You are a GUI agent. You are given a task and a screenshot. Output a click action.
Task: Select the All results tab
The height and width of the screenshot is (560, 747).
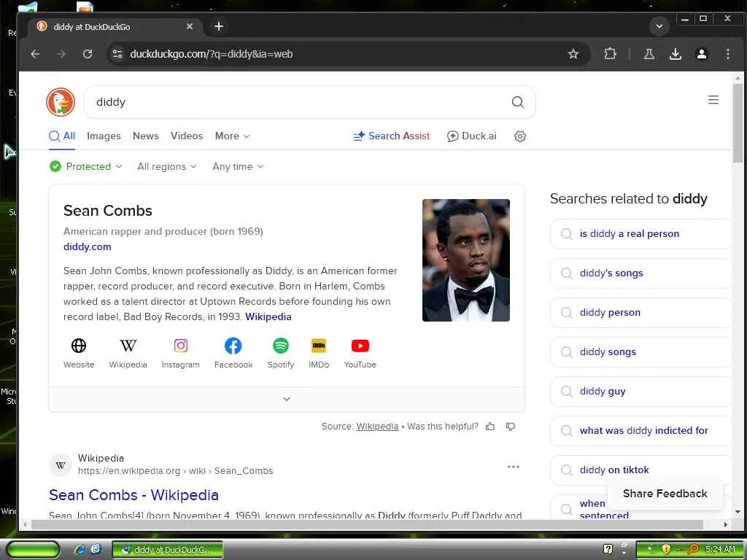[62, 136]
